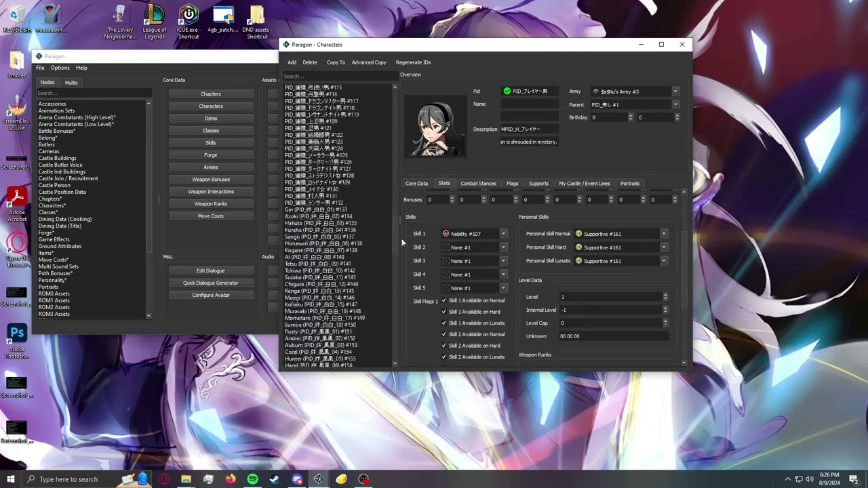Click Advanced Copy button

point(369,62)
